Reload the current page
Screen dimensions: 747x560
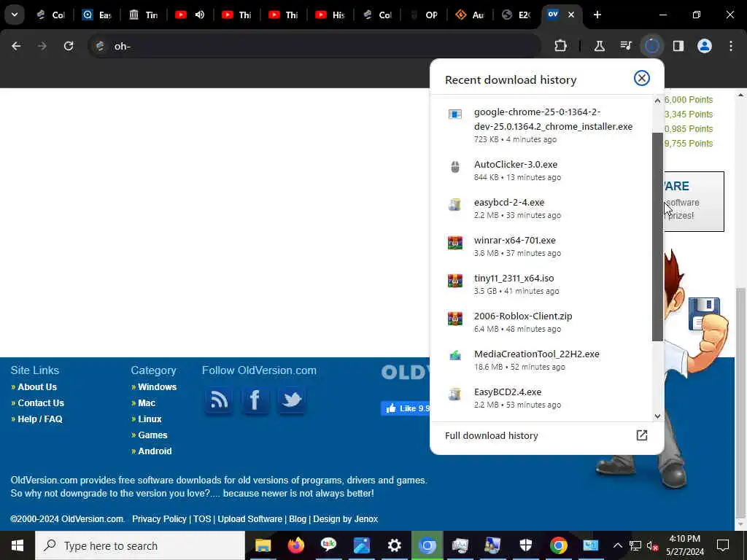tap(69, 46)
